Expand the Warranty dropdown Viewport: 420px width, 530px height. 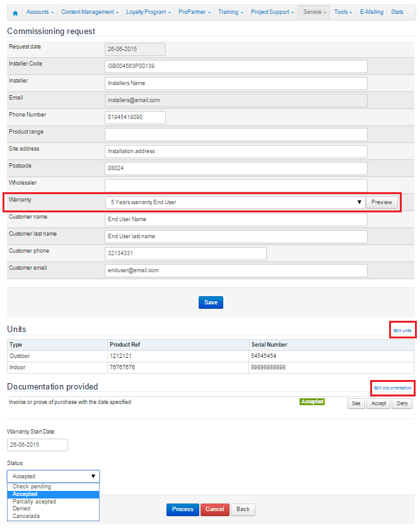[x=235, y=202]
